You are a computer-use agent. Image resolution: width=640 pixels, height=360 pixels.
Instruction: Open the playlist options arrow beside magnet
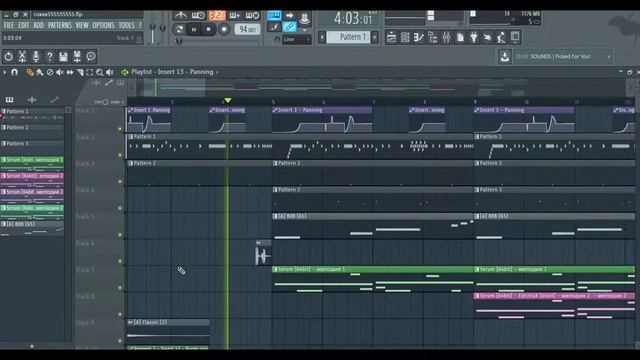4,72
